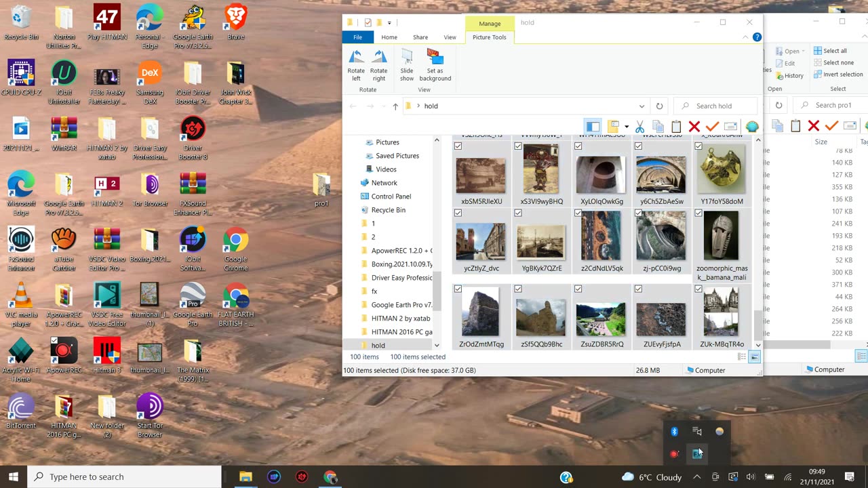Image resolution: width=868 pixels, height=488 pixels.
Task: Click the red record icon in tray popup
Action: pyautogui.click(x=674, y=454)
